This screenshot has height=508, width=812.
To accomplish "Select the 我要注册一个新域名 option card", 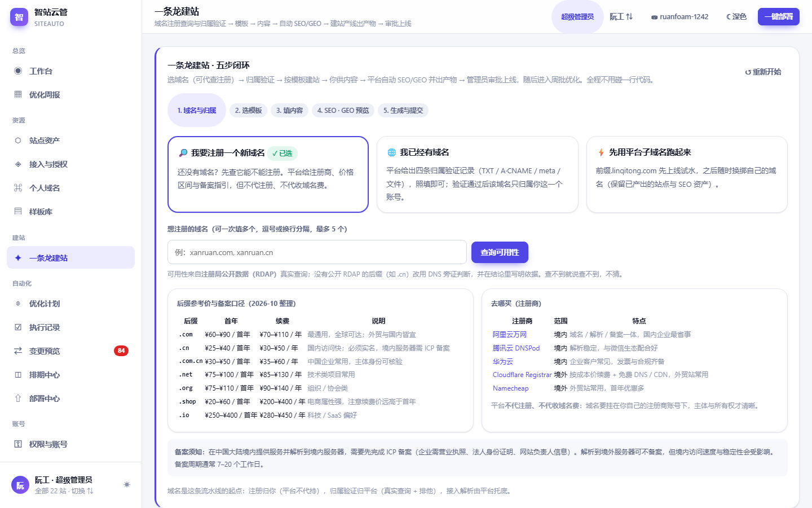I will pyautogui.click(x=268, y=174).
